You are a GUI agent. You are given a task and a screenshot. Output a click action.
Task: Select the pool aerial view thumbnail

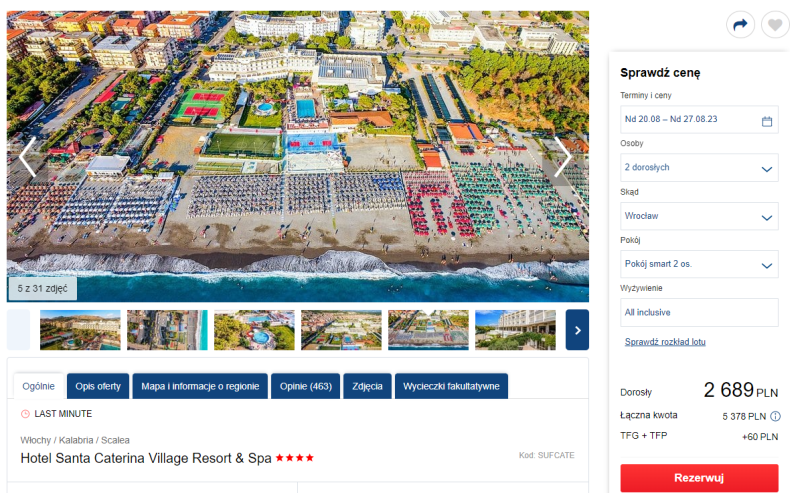(254, 330)
